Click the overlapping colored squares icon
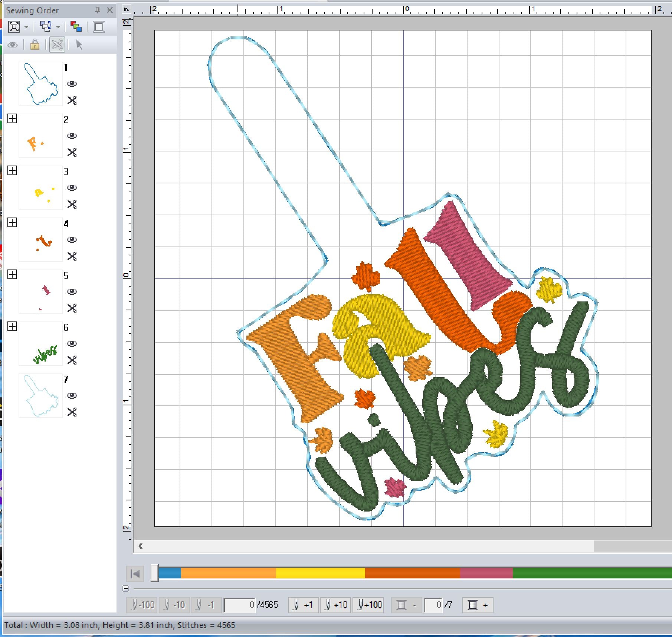The height and width of the screenshot is (637, 672). click(76, 27)
